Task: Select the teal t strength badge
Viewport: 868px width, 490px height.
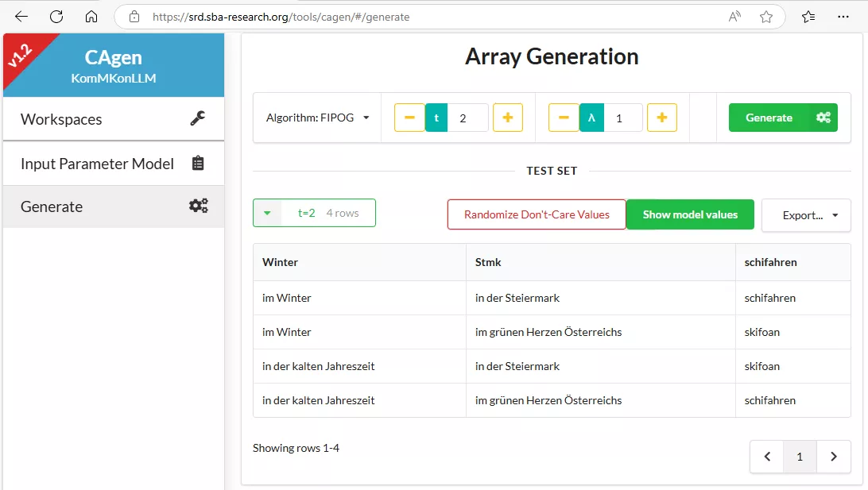Action: (x=436, y=117)
